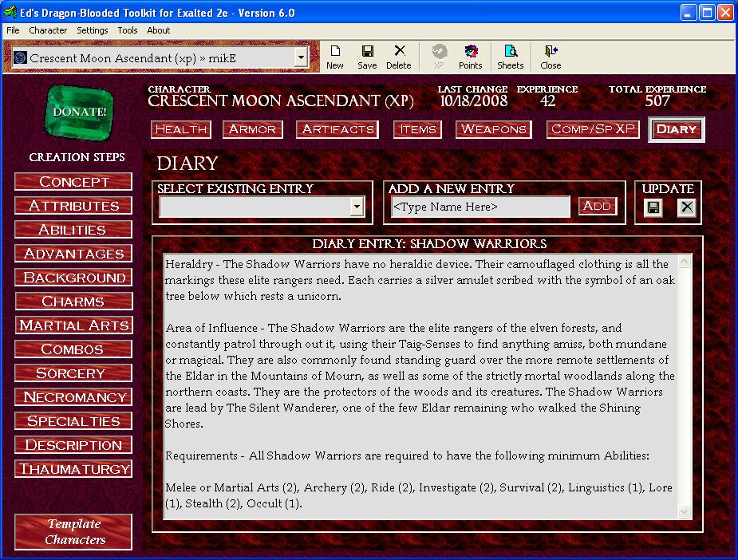The height and width of the screenshot is (560, 738).
Task: Expand the character selection dropdown arrow
Action: coord(301,58)
